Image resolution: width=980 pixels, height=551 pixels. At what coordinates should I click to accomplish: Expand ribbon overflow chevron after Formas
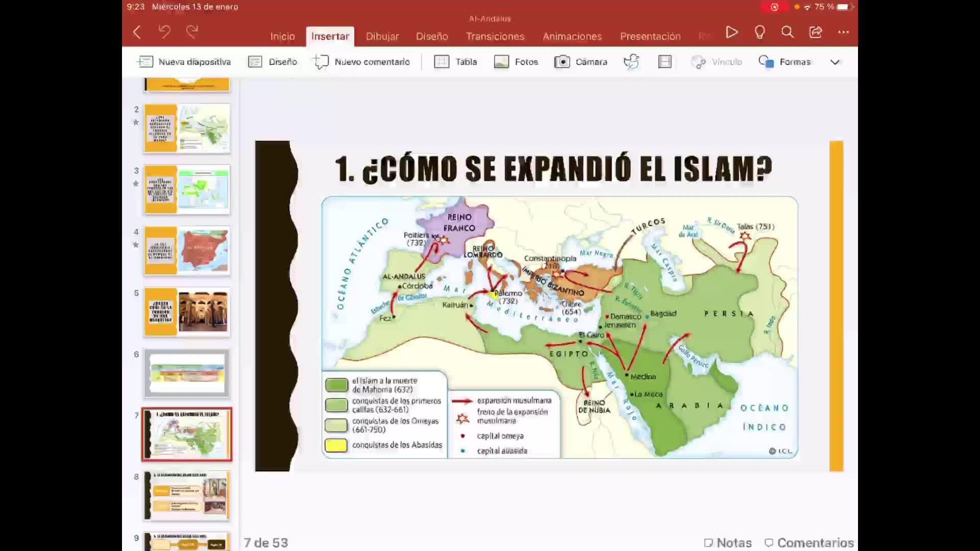pyautogui.click(x=835, y=62)
